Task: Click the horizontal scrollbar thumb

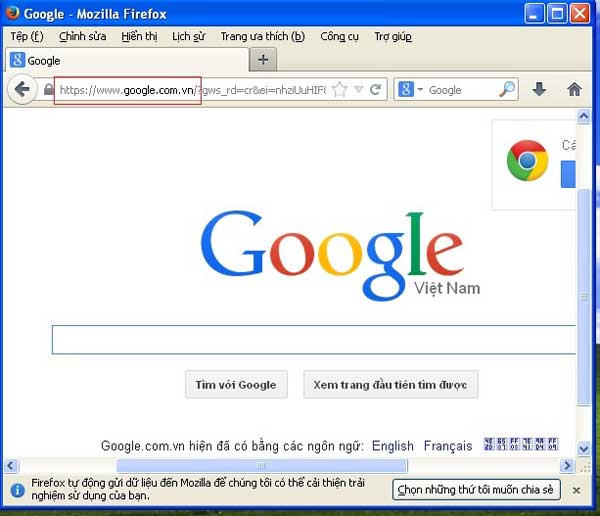Action: [262, 466]
